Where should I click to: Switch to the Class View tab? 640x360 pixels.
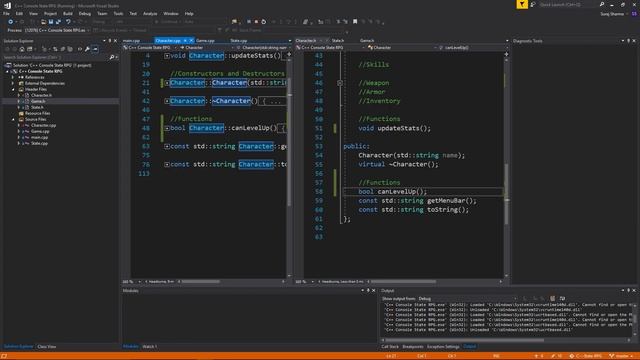47,347
